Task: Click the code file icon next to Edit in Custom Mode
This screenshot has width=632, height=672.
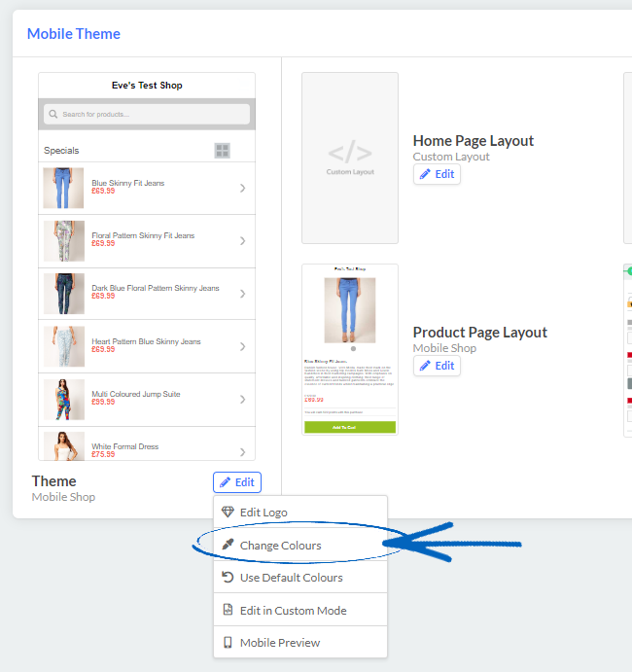Action: 228,610
